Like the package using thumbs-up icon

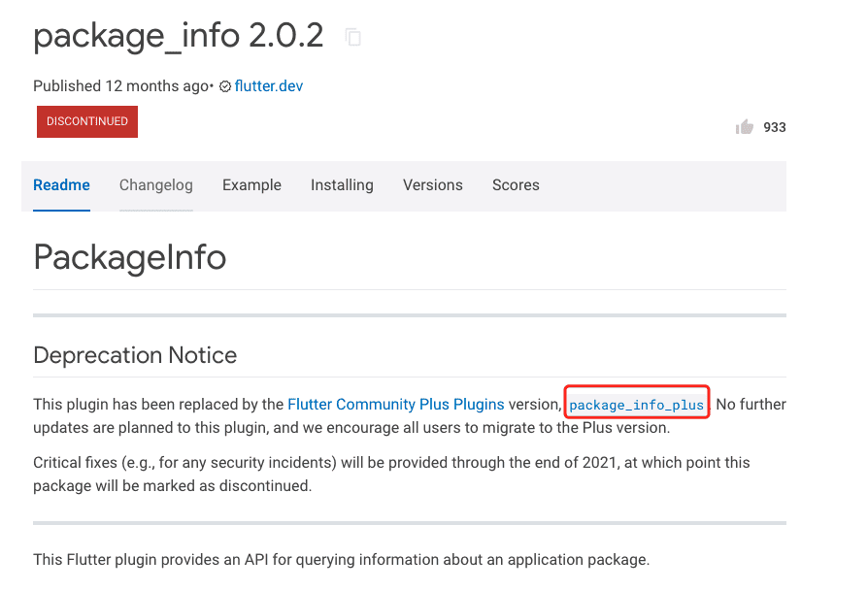(744, 127)
